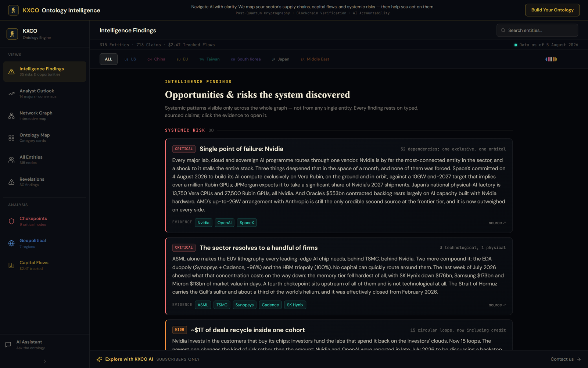Select the ALL region filter tab
This screenshot has height=368, width=588.
(108, 59)
